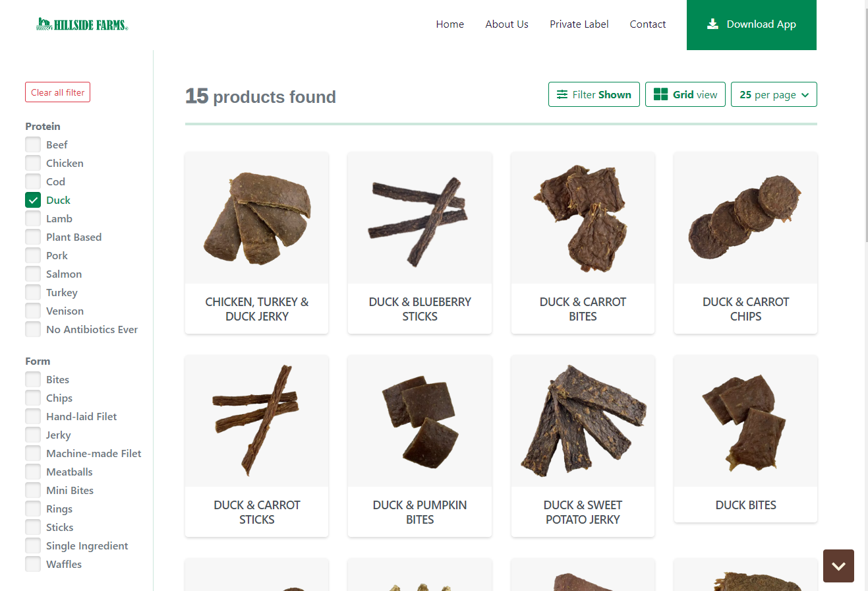The width and height of the screenshot is (868, 591).
Task: Click the Clear all filter button
Action: pyautogui.click(x=58, y=92)
